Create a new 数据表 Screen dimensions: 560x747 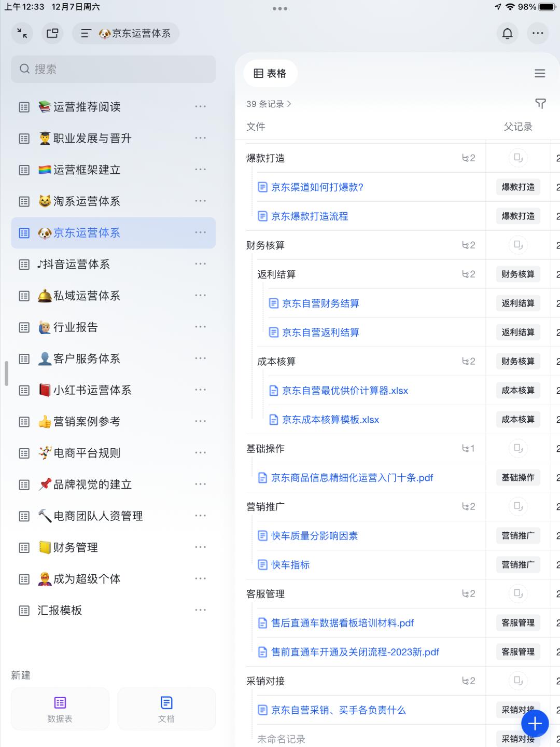(60, 709)
